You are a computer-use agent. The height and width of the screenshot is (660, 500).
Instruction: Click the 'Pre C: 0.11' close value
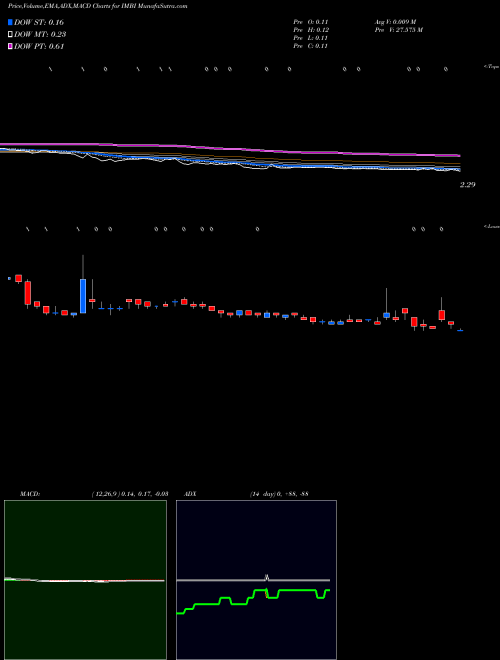tap(311, 46)
